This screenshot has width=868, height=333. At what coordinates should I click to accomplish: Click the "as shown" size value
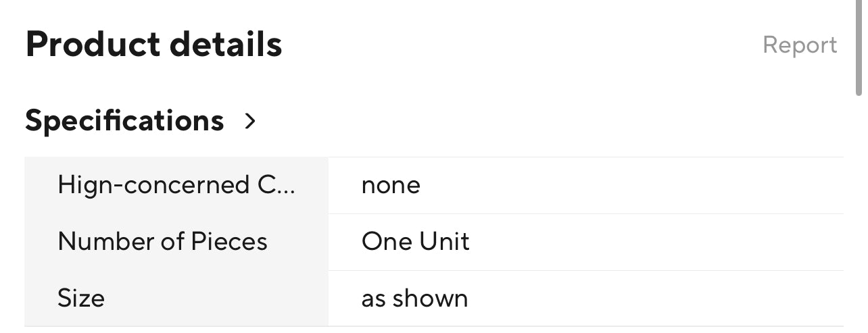[414, 298]
